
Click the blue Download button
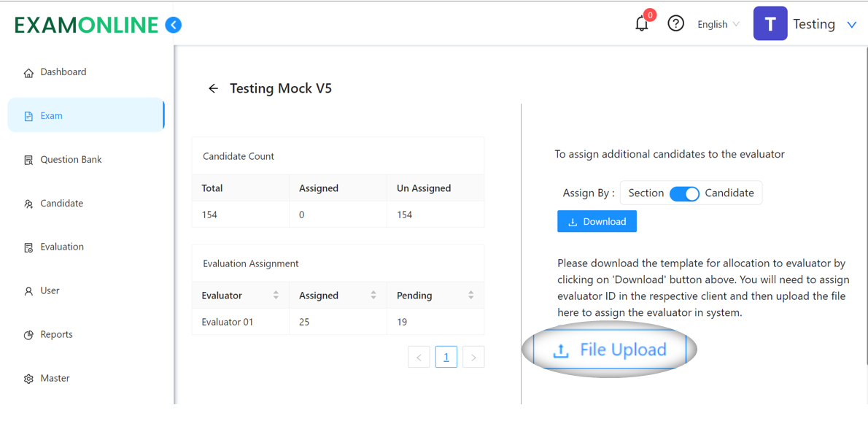click(x=597, y=222)
